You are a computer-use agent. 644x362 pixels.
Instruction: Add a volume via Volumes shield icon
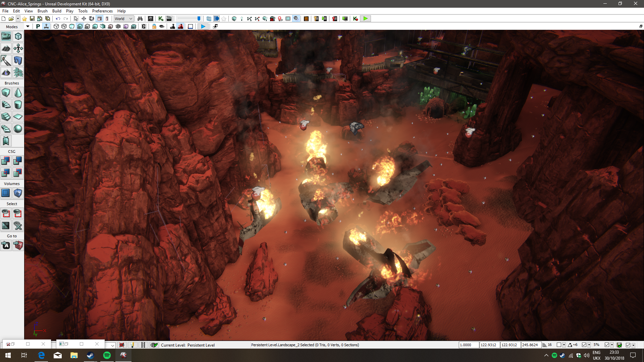18,193
